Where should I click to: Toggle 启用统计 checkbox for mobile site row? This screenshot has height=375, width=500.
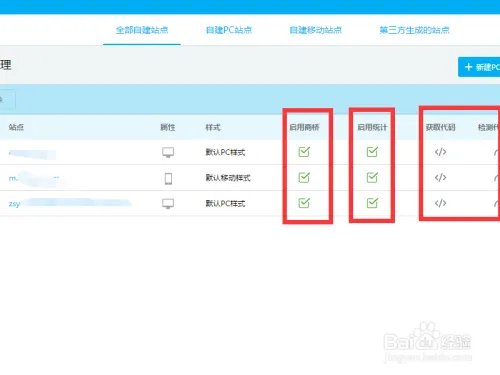372,177
